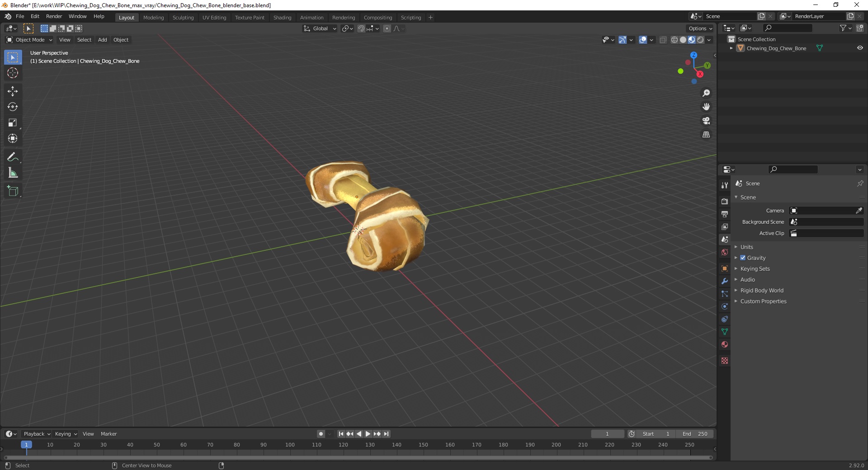Toggle snapping magnet icon
This screenshot has width=868, height=470.
tap(361, 28)
